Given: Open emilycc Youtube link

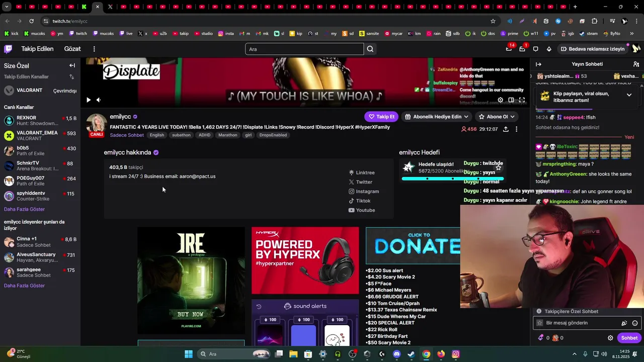Looking at the screenshot, I should pyautogui.click(x=362, y=210).
